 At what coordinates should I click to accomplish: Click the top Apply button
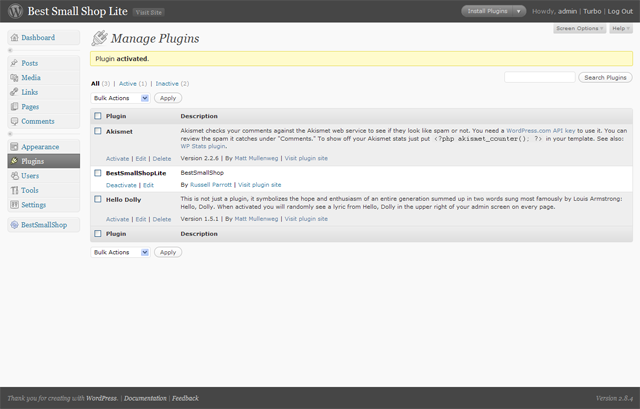coord(168,98)
